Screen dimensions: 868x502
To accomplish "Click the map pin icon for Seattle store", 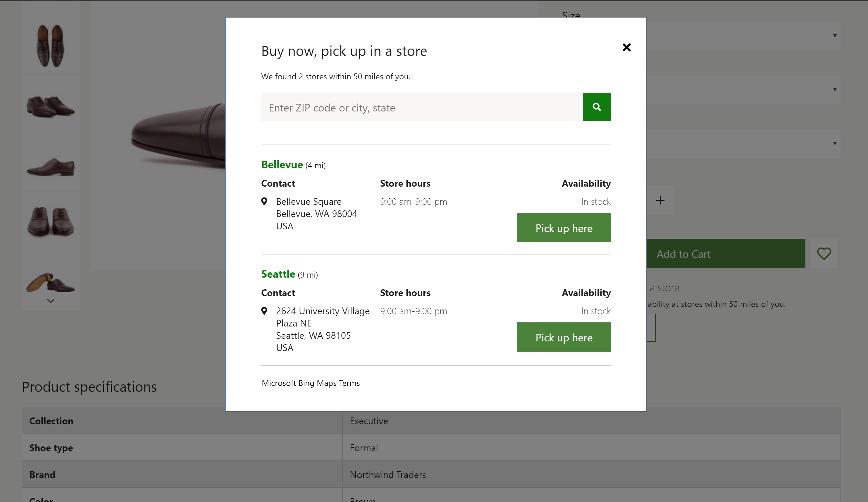I will (265, 311).
